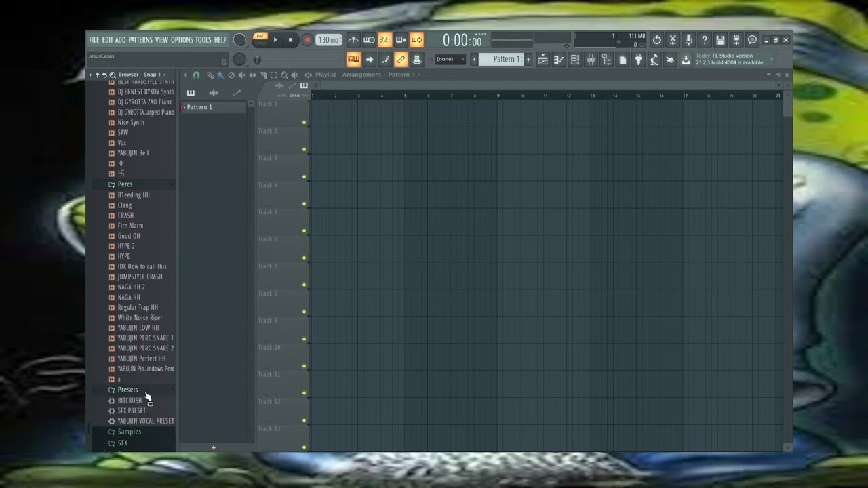The height and width of the screenshot is (488, 868).
Task: Click the main pitch knob
Action: coord(239,60)
